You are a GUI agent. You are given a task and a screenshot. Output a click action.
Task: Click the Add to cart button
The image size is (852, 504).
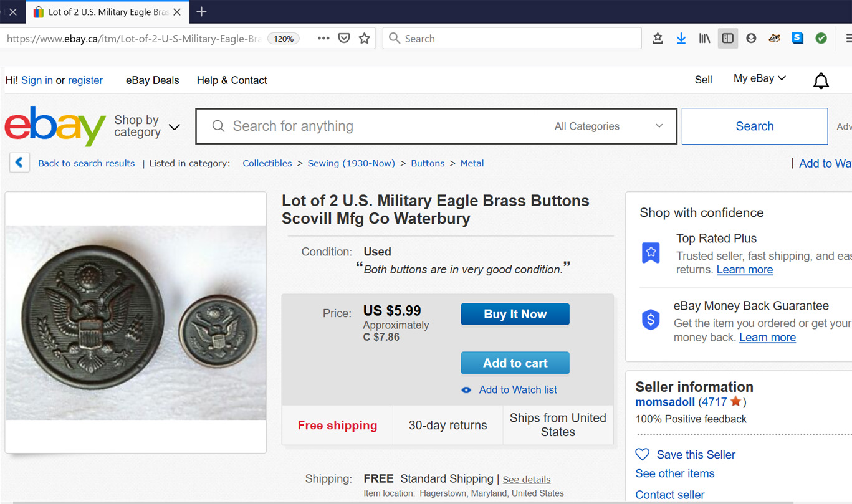tap(515, 363)
